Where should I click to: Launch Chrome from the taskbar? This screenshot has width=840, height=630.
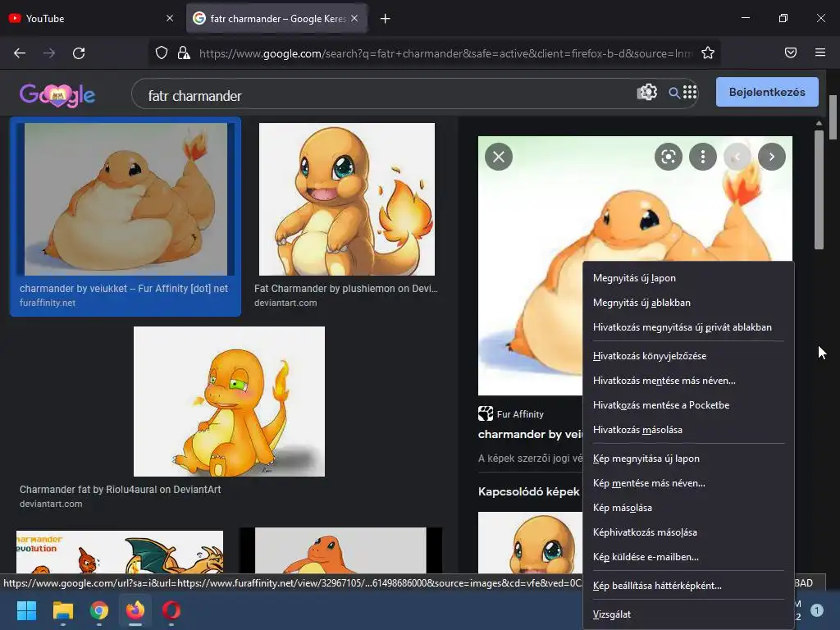99,610
